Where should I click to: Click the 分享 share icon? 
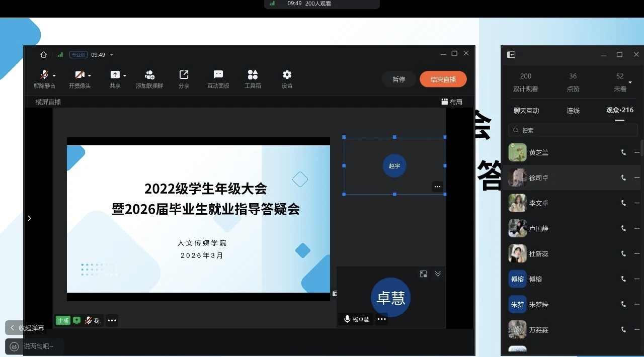coord(184,79)
